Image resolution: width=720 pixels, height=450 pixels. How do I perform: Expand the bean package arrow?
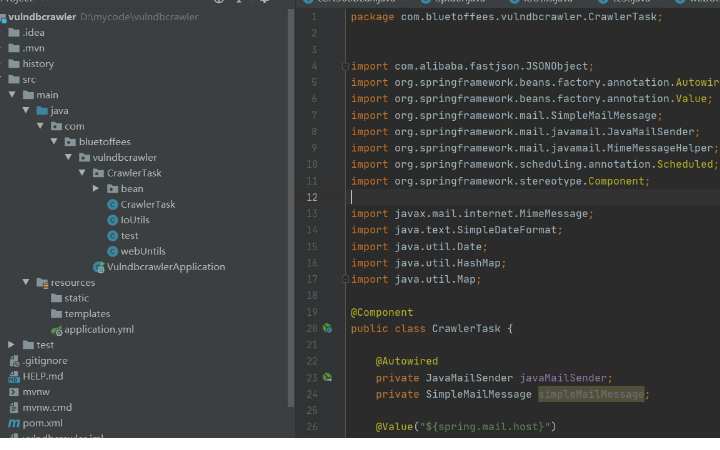(96, 188)
